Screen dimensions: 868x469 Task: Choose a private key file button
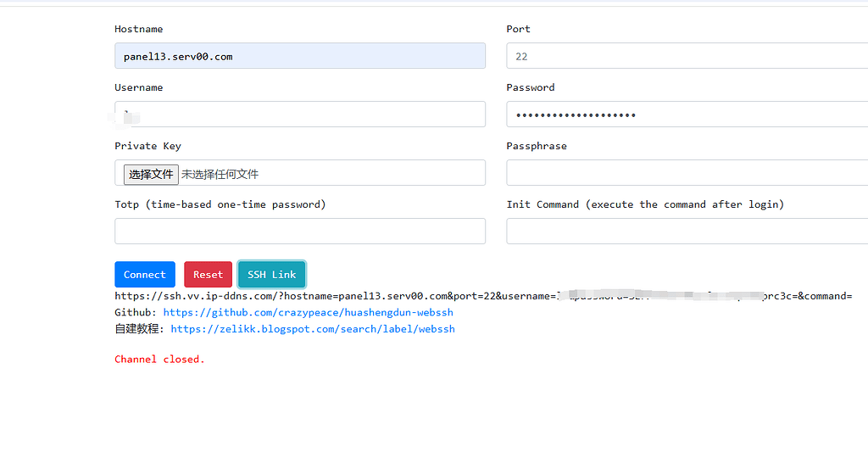[x=151, y=175]
